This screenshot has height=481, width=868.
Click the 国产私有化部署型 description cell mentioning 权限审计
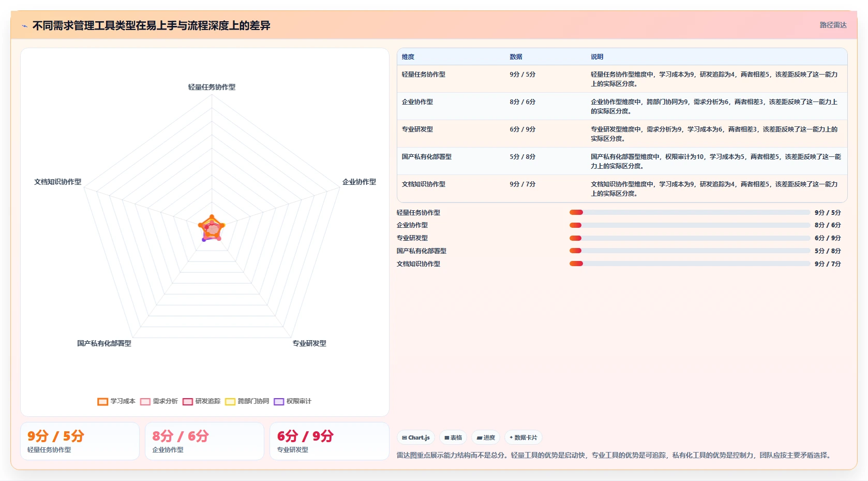[x=716, y=162]
